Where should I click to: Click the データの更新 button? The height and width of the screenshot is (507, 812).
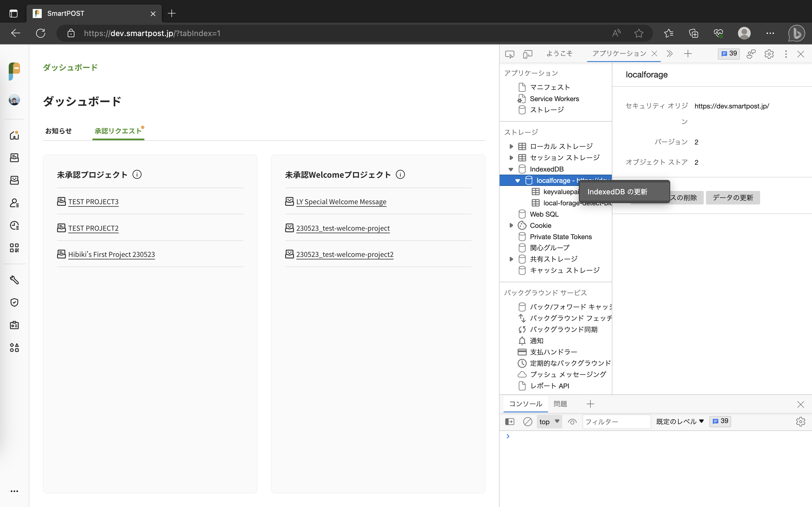[732, 197]
